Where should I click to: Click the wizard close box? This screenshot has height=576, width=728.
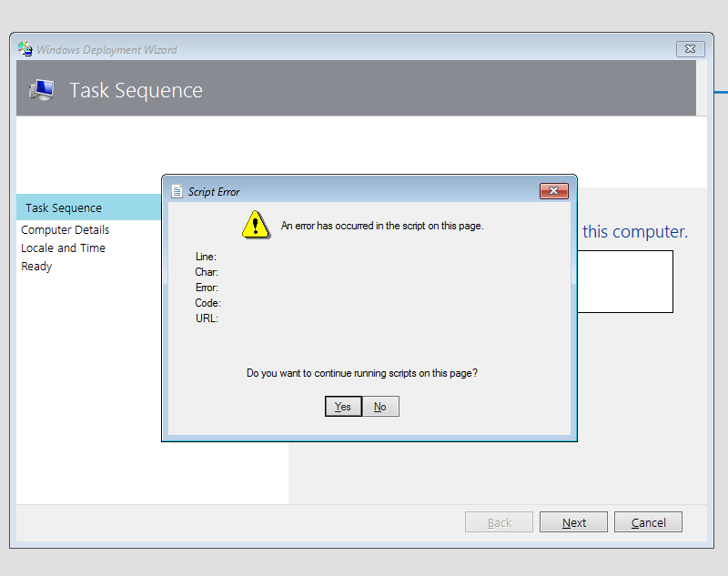pos(690,49)
